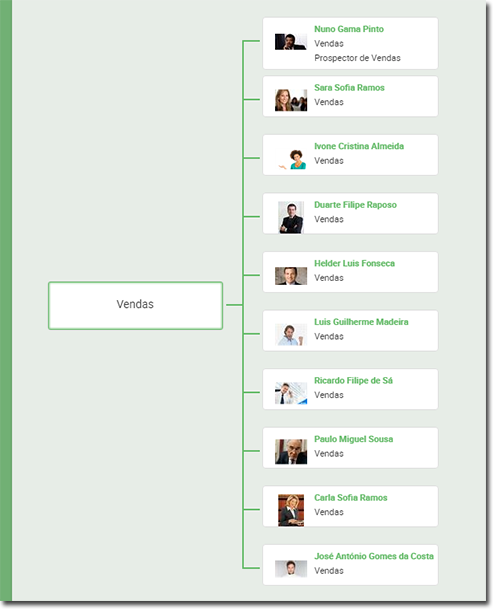The height and width of the screenshot is (613, 496).
Task: Click the Sara Sofia Ramos name link
Action: coord(349,88)
